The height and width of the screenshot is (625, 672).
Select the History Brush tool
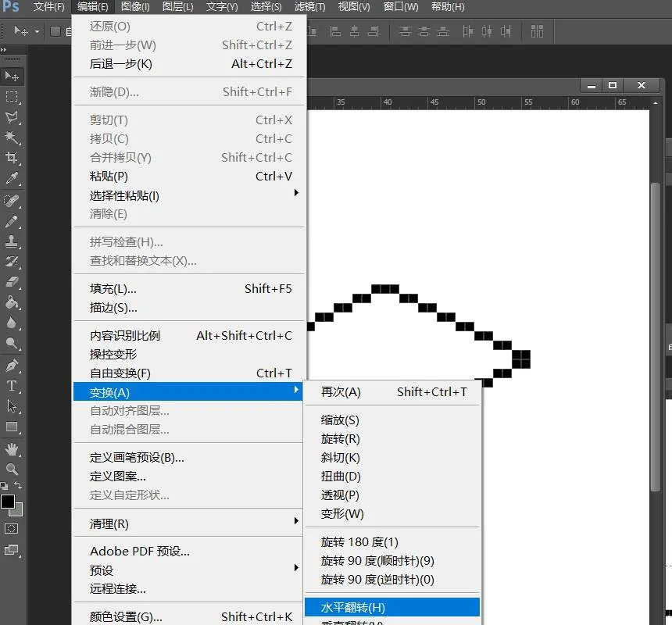coord(12,261)
